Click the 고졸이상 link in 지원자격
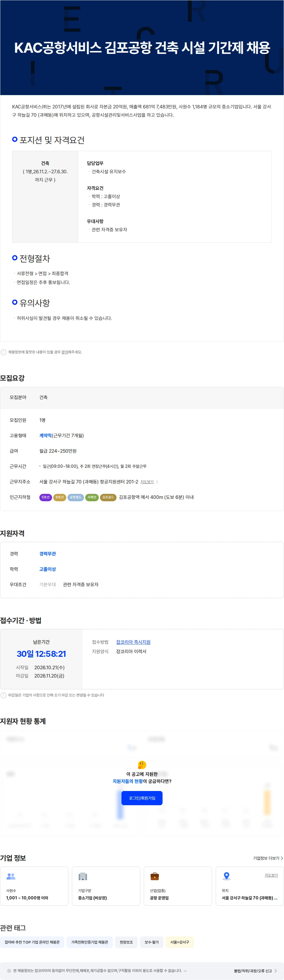 [x=47, y=569]
